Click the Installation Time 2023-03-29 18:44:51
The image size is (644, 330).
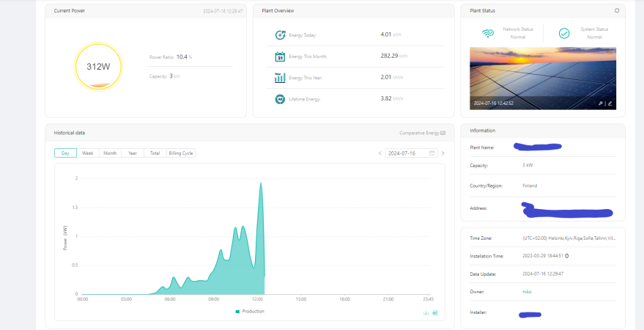[543, 256]
